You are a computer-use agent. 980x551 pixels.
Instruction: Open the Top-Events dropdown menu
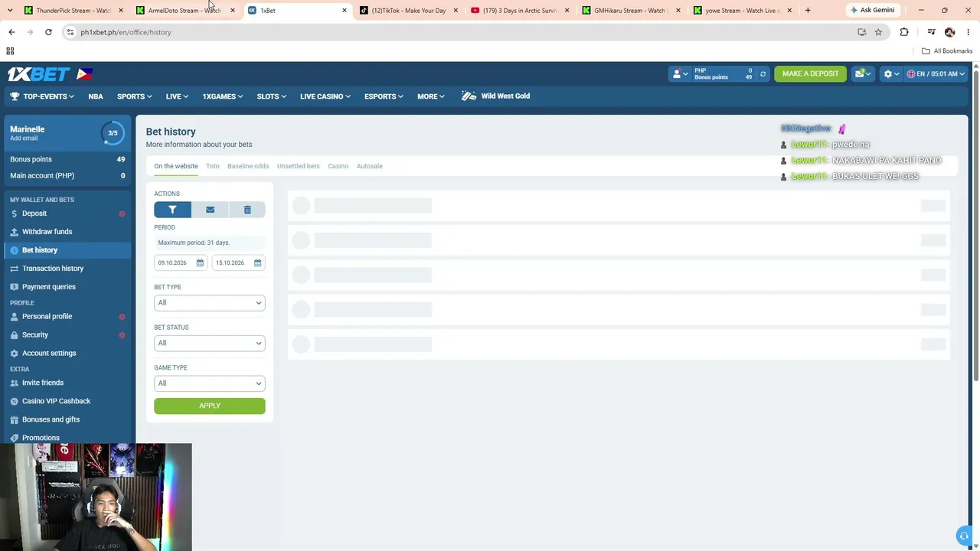pos(42,96)
